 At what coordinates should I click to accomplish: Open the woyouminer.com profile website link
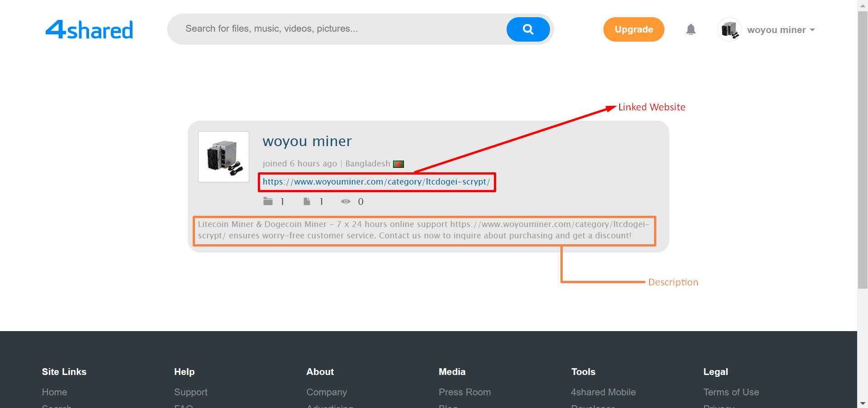tap(376, 182)
